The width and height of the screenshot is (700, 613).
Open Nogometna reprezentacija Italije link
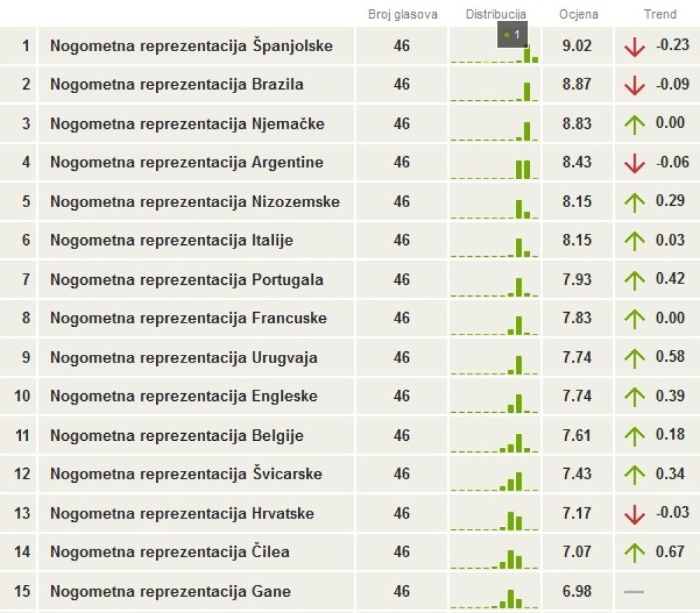point(172,241)
